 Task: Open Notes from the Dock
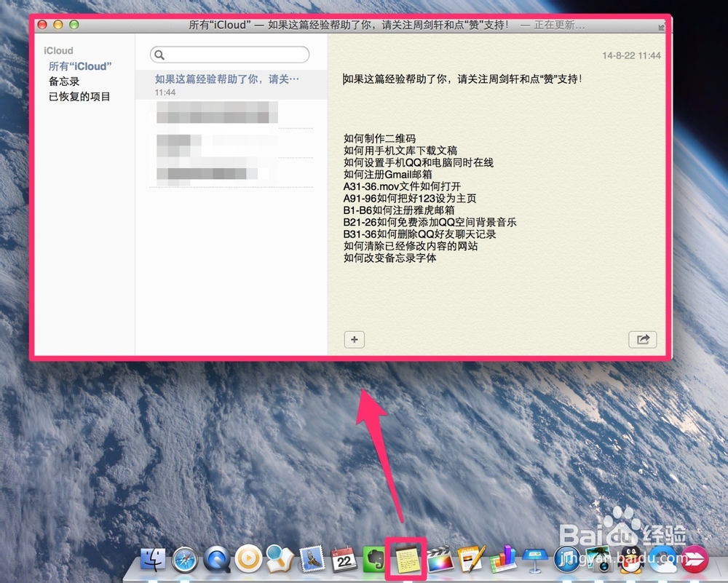(406, 560)
